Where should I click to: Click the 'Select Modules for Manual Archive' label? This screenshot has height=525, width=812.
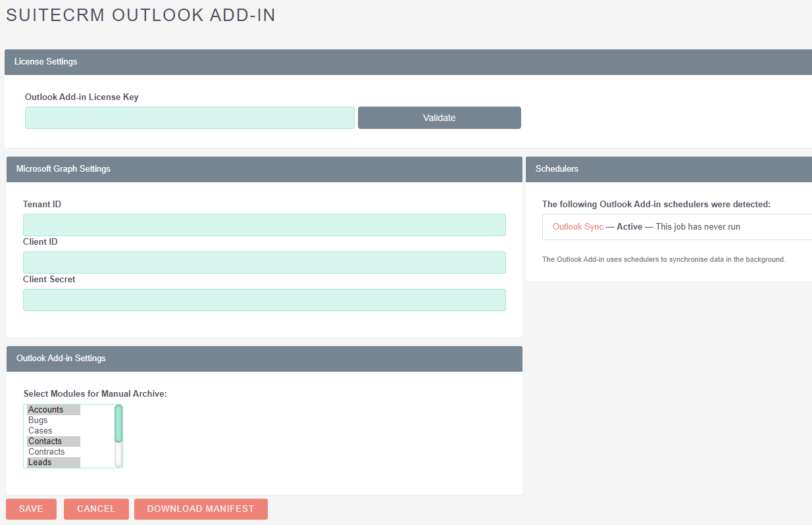click(x=95, y=393)
